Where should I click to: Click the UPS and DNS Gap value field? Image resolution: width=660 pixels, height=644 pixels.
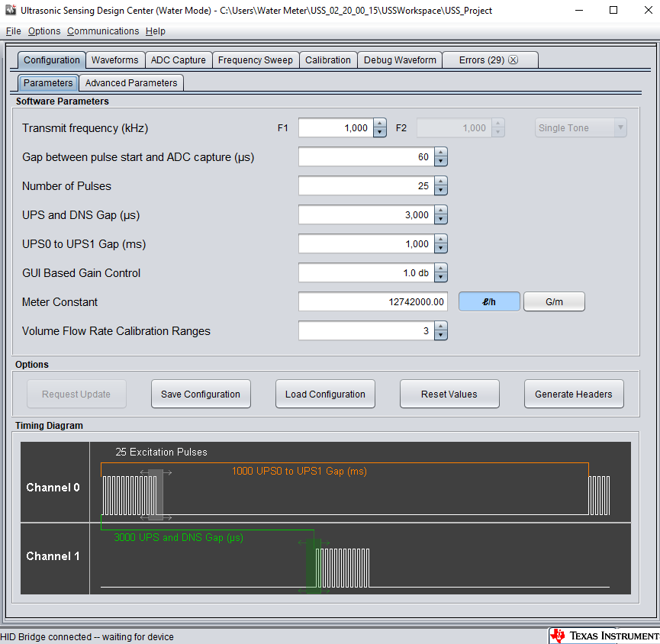pyautogui.click(x=366, y=215)
